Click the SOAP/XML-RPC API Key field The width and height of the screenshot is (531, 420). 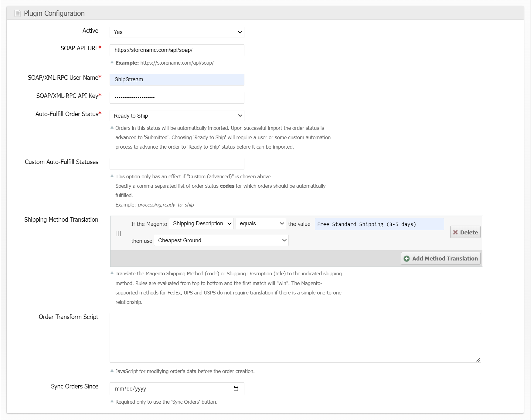(177, 98)
